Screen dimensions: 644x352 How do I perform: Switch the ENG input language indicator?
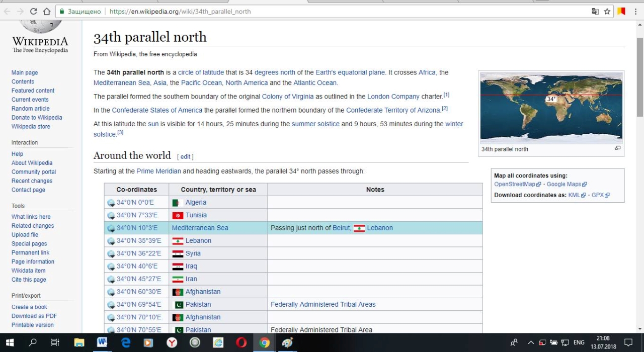click(579, 342)
